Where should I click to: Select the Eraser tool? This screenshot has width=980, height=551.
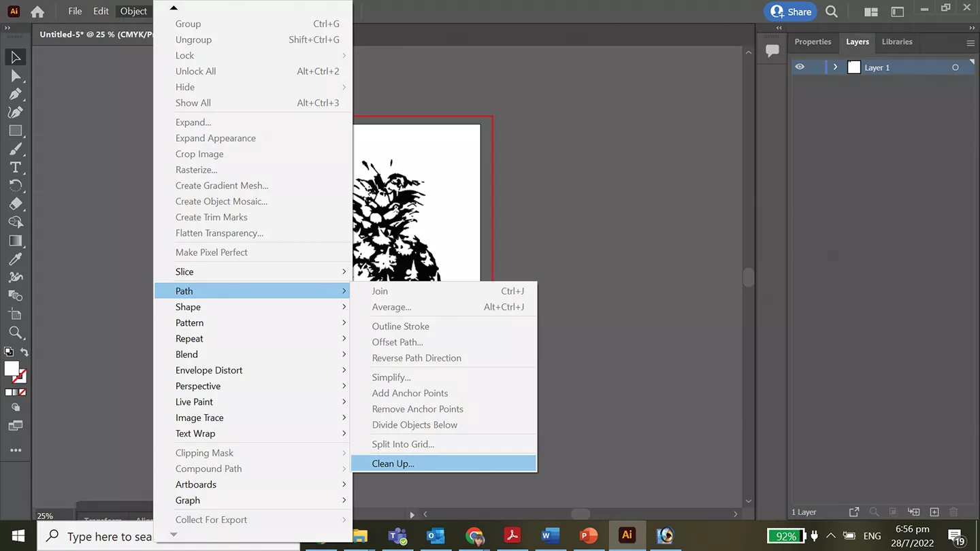(16, 204)
